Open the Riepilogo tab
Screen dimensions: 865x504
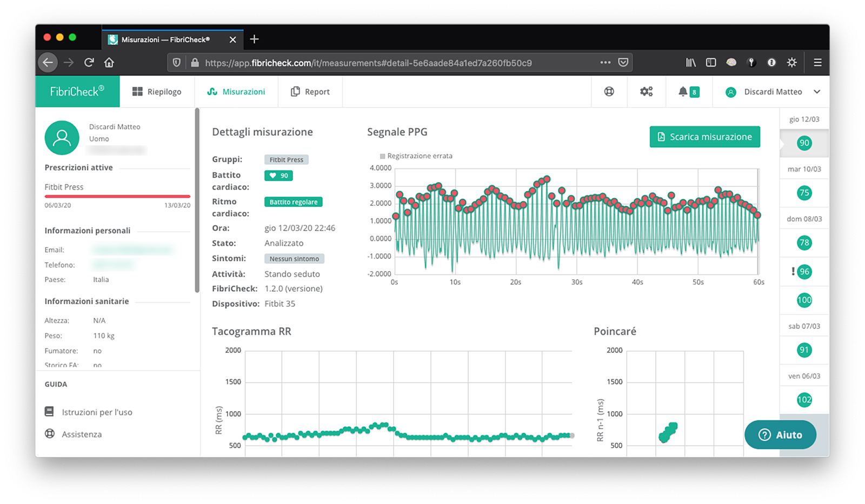pos(157,92)
